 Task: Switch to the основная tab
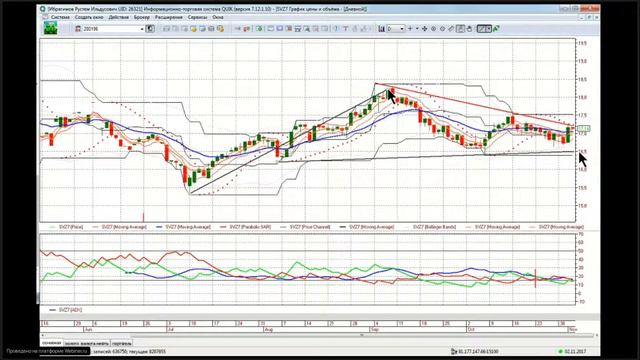coord(51,343)
